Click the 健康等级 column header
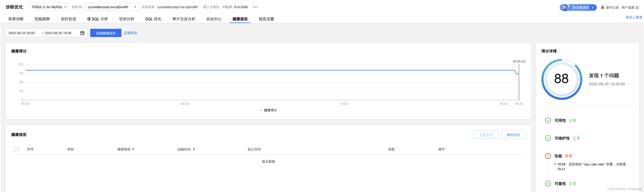The width and height of the screenshot is (644, 192). coord(124,149)
